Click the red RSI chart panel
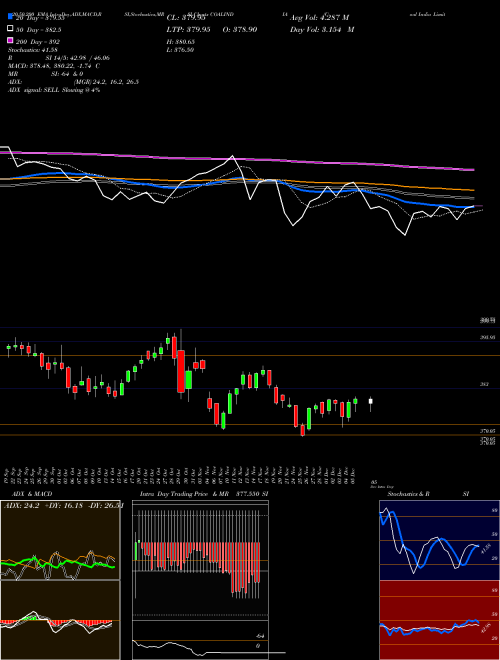 click(439, 620)
